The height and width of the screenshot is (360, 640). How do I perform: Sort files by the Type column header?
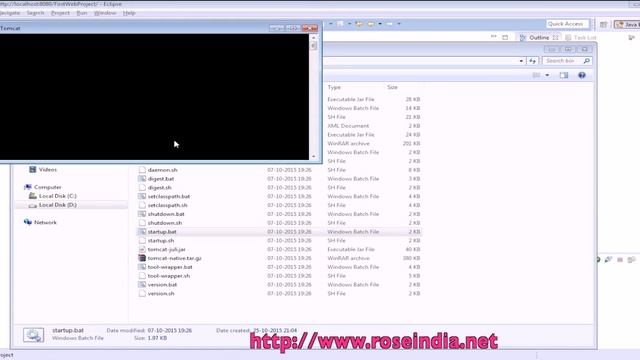point(334,87)
